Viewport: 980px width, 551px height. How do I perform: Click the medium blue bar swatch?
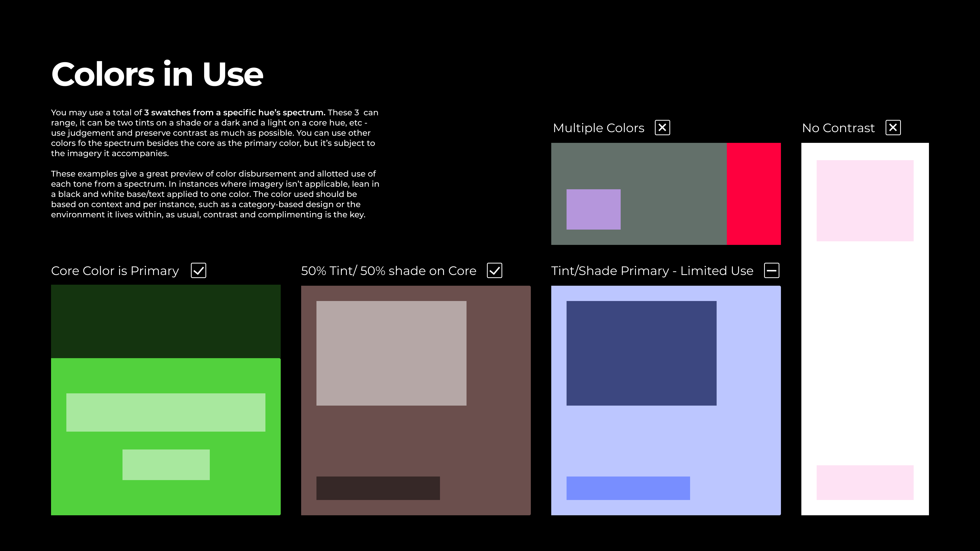(x=628, y=488)
